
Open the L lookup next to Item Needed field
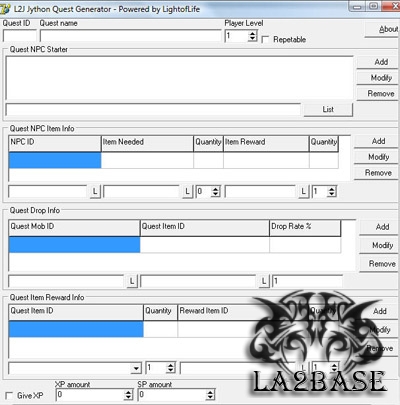[x=187, y=192]
